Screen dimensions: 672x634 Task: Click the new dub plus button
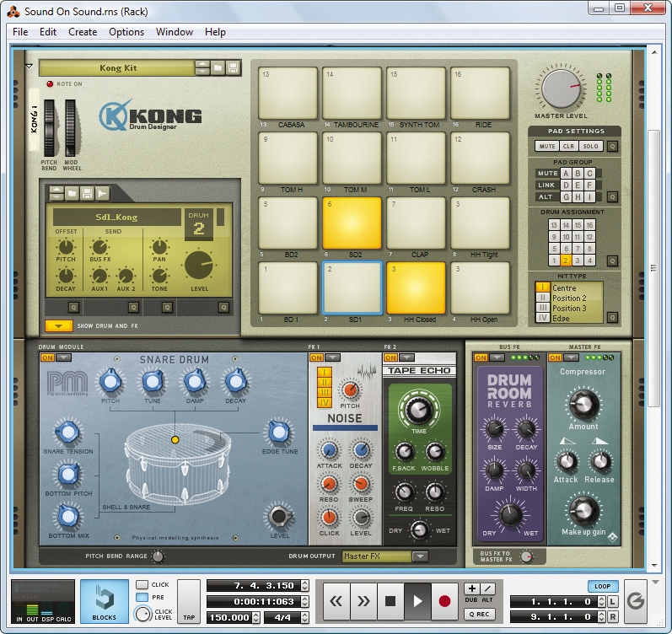472,588
